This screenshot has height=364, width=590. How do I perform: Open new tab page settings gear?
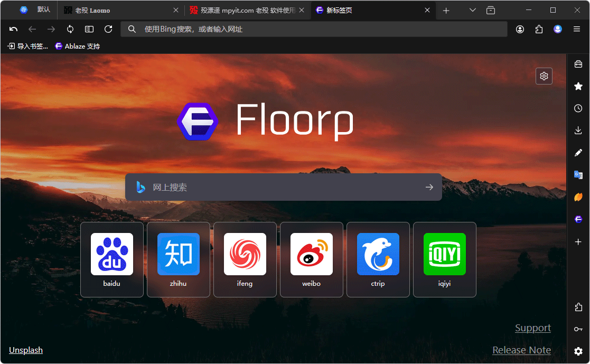[544, 76]
